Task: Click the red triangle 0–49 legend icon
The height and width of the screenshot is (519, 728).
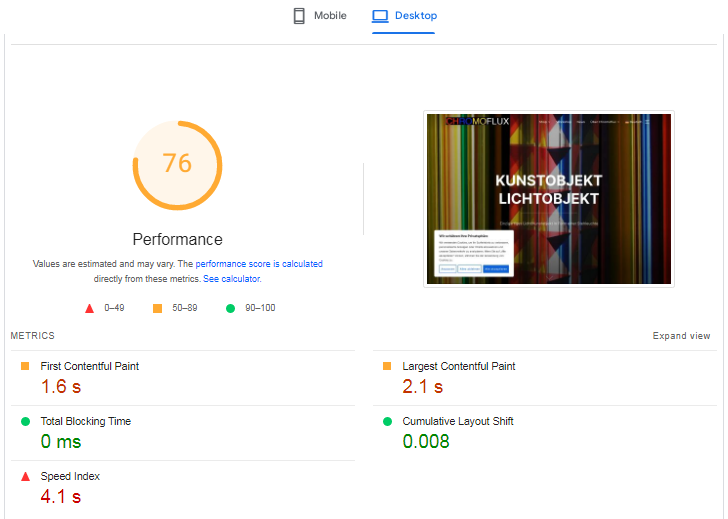Action: tap(90, 308)
